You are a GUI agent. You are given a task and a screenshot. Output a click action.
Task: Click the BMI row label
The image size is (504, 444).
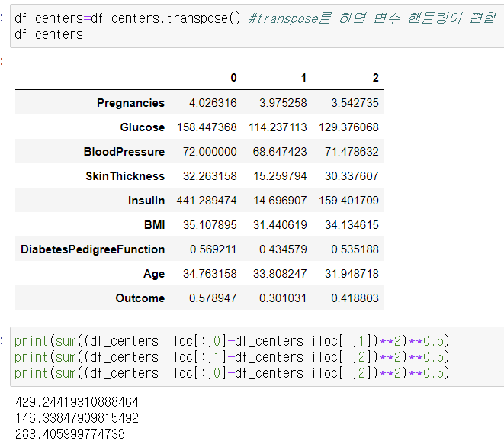(154, 225)
